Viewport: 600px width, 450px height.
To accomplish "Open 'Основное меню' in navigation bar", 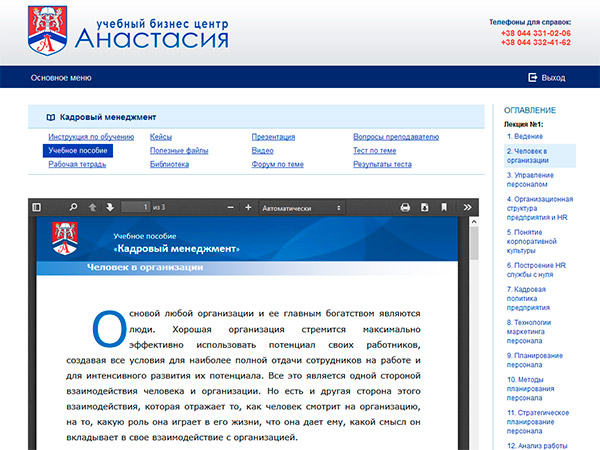I will tap(61, 77).
